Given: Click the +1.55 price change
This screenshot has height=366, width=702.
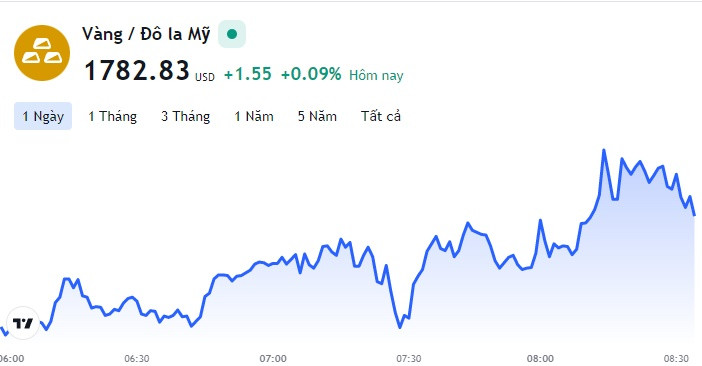Looking at the screenshot, I should (x=248, y=74).
